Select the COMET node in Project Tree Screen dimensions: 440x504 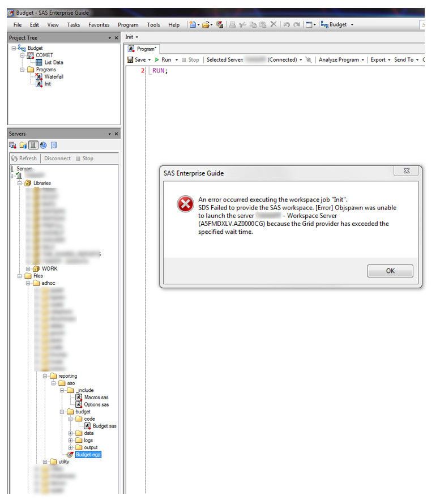44,55
